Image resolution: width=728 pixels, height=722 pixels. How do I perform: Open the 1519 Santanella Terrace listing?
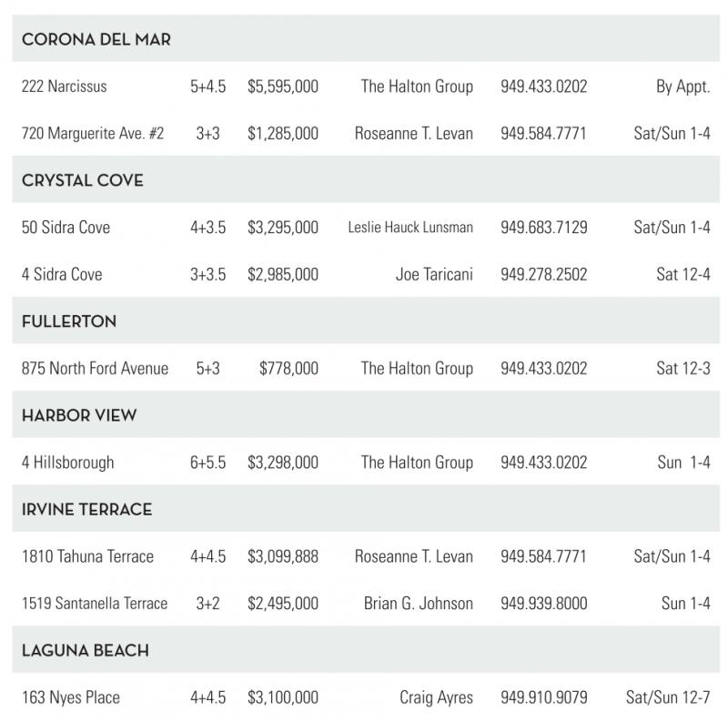click(95, 604)
